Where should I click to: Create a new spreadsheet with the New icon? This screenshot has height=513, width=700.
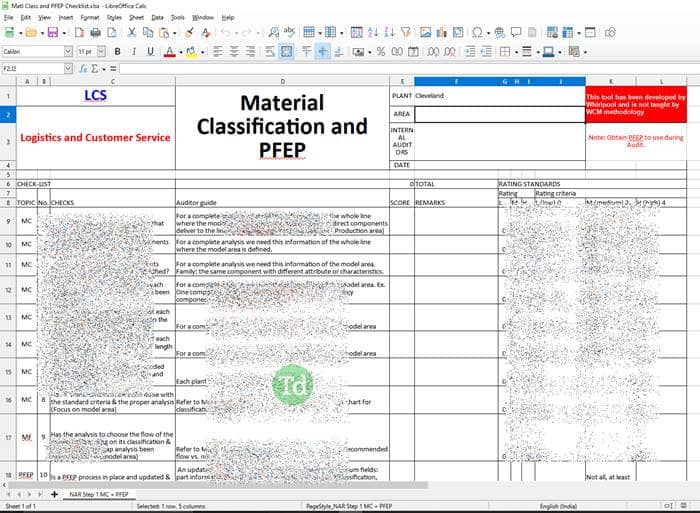(9, 32)
